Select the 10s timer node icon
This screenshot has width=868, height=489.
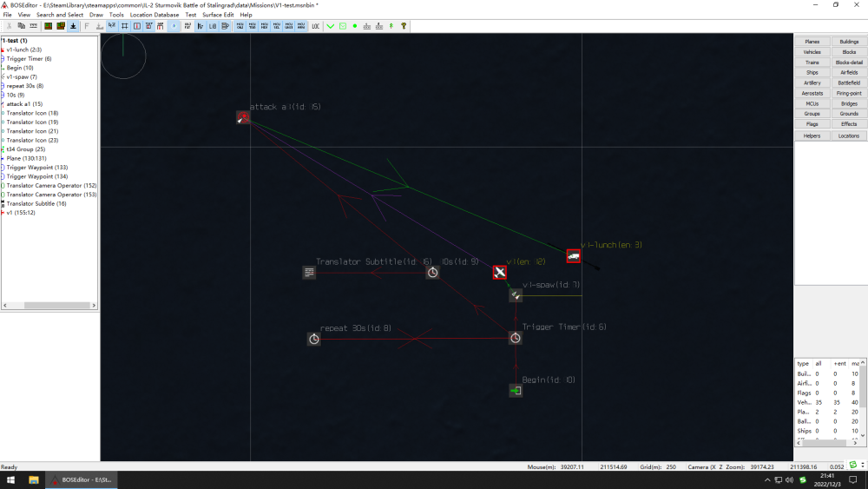coord(432,272)
